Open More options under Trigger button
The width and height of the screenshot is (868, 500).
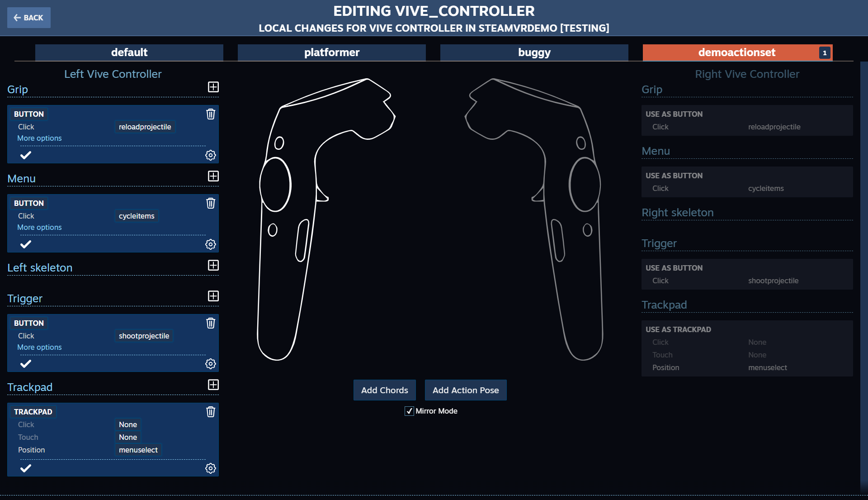click(39, 348)
